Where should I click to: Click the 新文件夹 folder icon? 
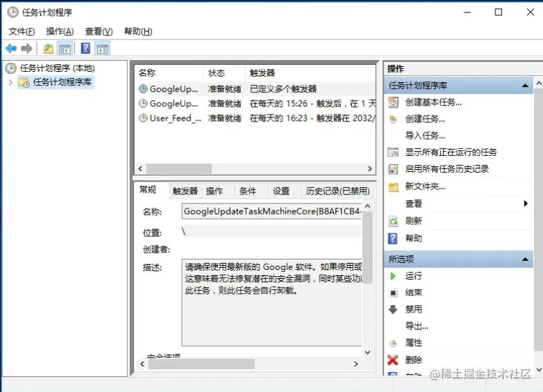(393, 187)
